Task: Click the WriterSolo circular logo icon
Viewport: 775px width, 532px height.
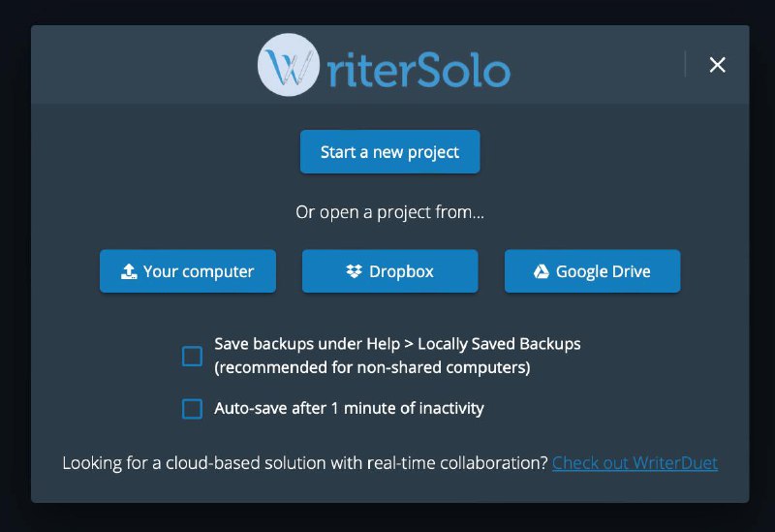Action: (289, 65)
